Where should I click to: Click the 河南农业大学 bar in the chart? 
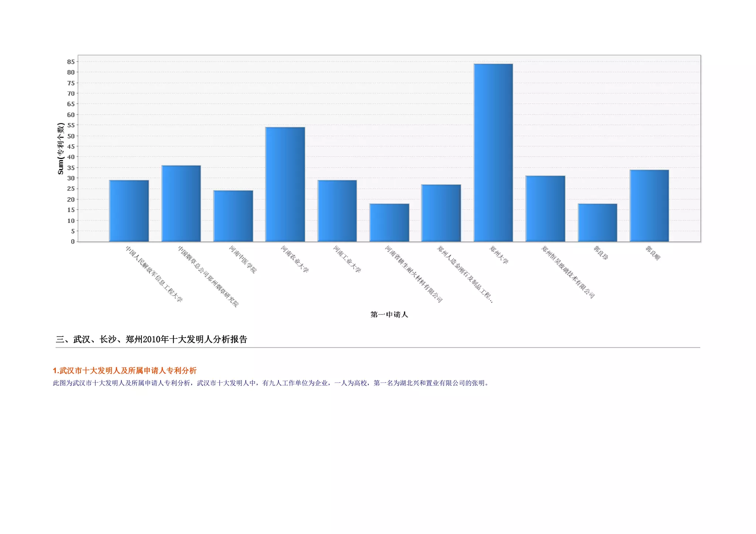pos(285,185)
